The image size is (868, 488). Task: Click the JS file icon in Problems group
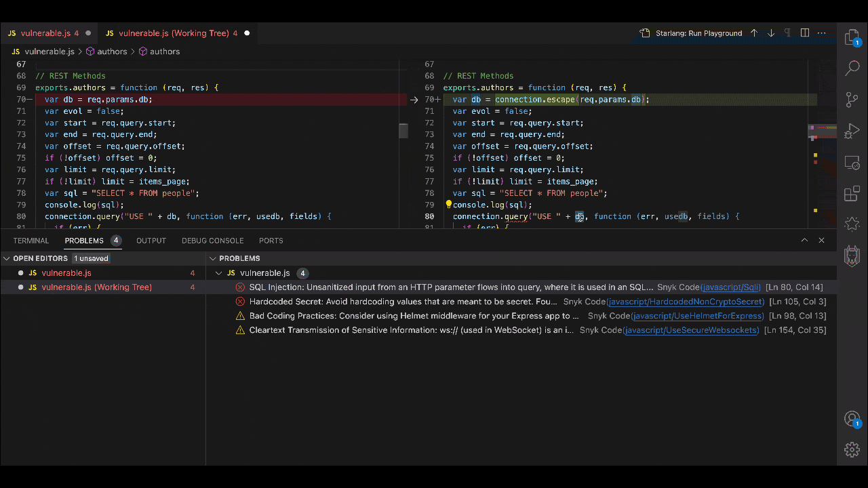coord(231,273)
